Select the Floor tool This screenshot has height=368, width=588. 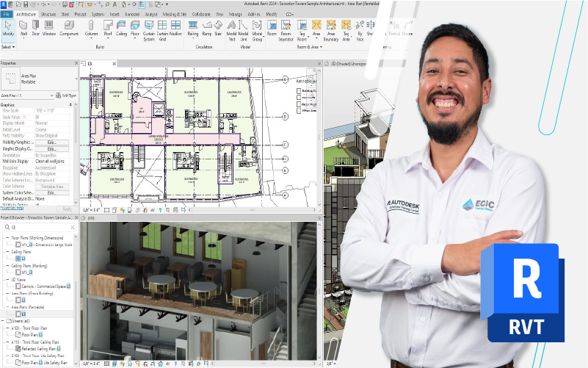[134, 29]
